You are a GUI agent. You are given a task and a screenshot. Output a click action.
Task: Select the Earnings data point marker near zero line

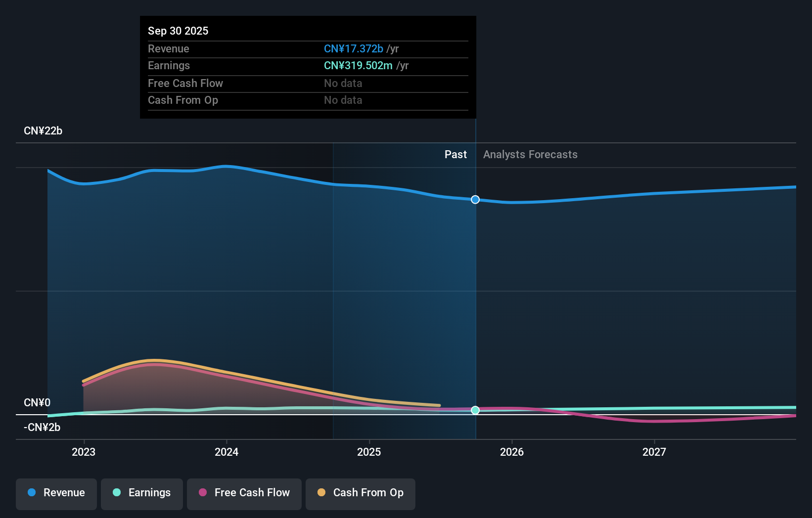[475, 410]
